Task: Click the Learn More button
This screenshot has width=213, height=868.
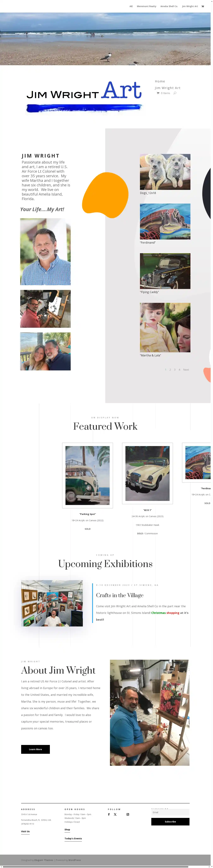Action: (x=35, y=749)
